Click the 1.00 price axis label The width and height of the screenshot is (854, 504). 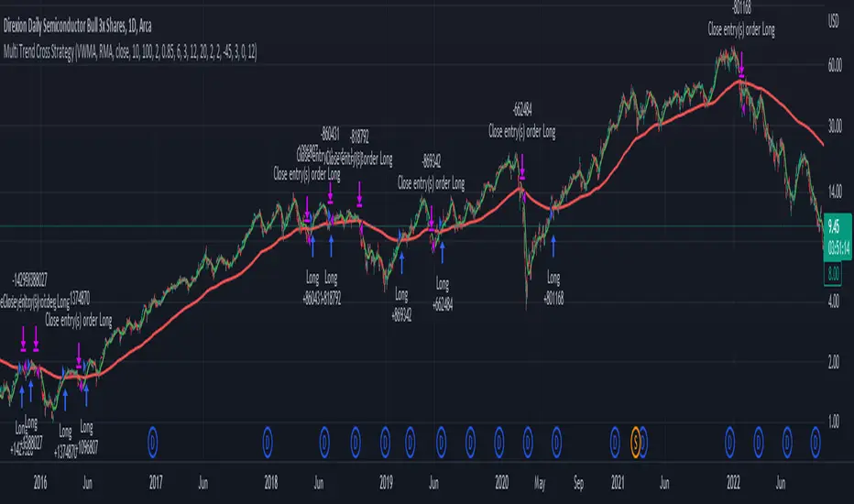pos(834,422)
